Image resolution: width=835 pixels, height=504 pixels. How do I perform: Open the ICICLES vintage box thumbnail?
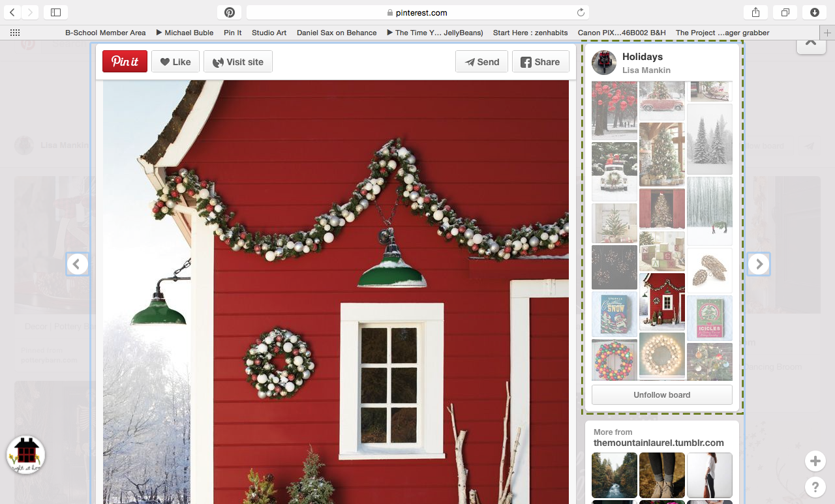click(710, 318)
